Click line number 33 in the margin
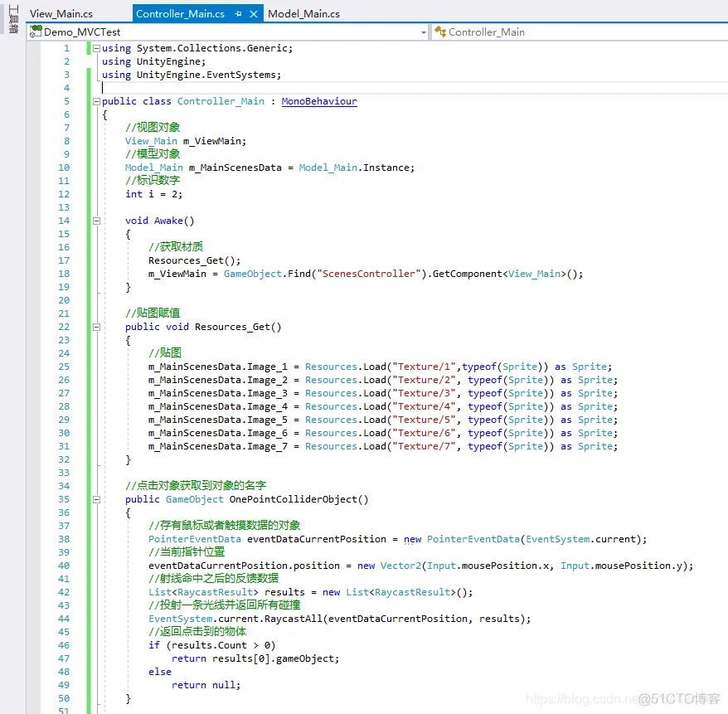The height and width of the screenshot is (714, 728). 64,473
